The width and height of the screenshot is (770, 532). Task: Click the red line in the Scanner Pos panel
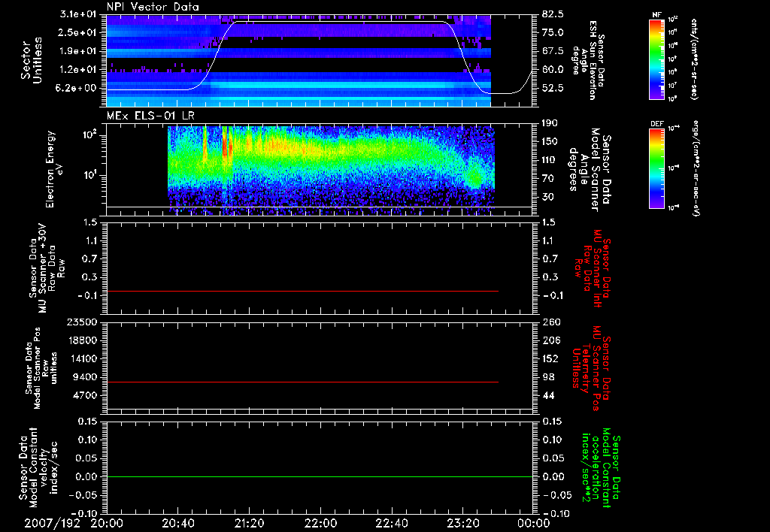point(302,382)
